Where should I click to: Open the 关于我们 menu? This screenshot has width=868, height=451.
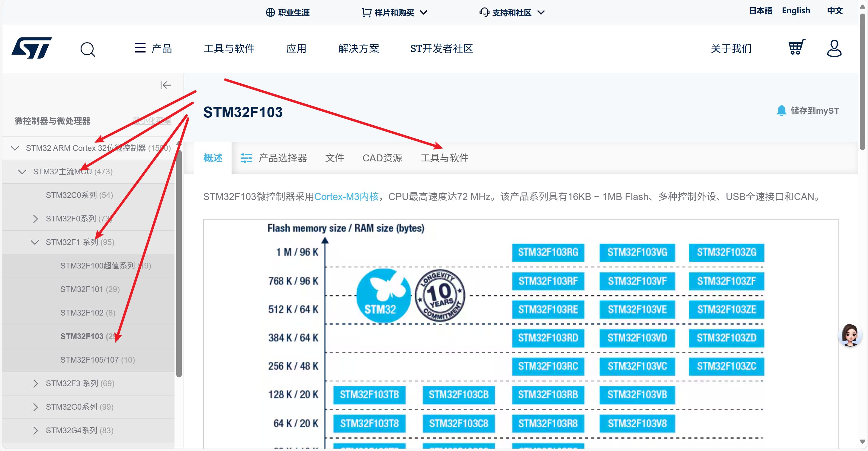(x=731, y=49)
